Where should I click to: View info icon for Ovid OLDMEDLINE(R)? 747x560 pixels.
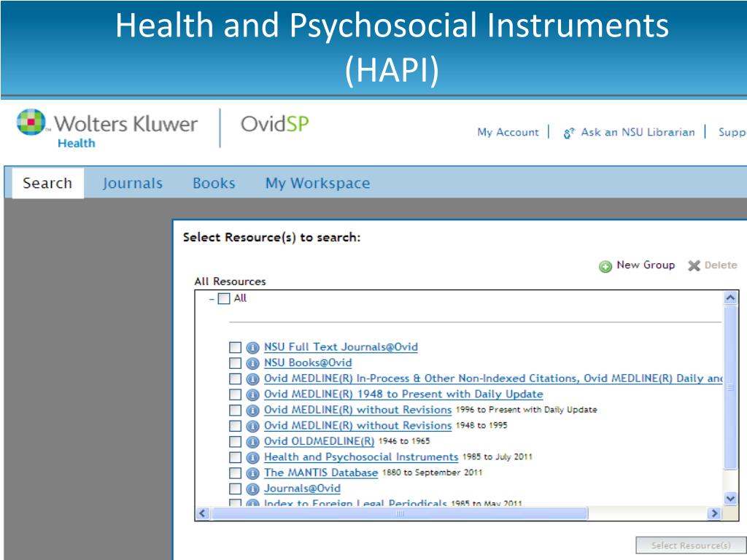tap(252, 442)
